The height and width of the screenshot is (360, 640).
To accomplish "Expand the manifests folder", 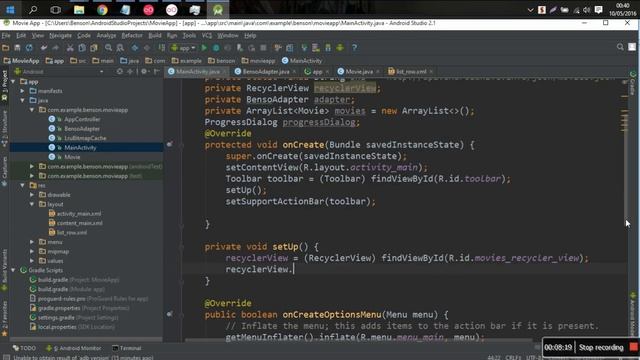I will tap(23, 91).
